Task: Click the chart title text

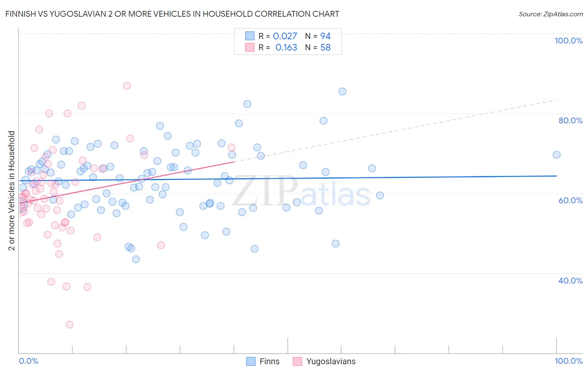Action: point(172,14)
